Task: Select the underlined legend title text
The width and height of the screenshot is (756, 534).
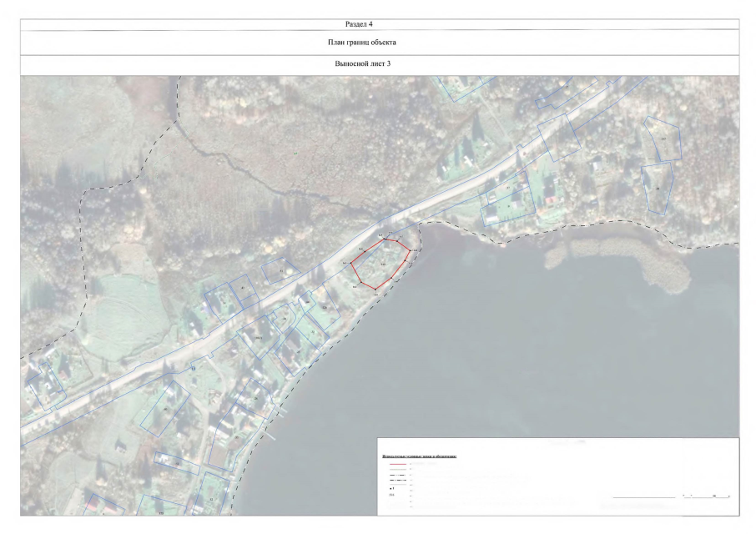Action: tap(419, 456)
